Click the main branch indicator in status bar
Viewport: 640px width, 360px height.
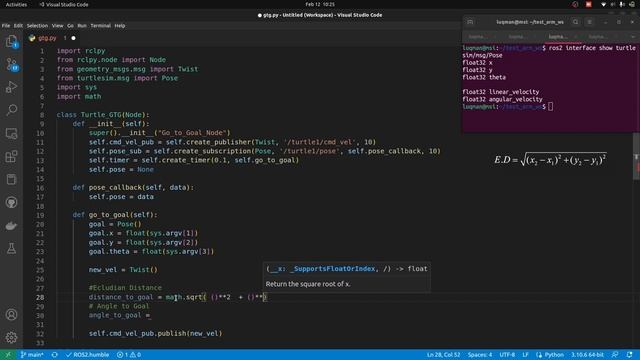click(32, 355)
